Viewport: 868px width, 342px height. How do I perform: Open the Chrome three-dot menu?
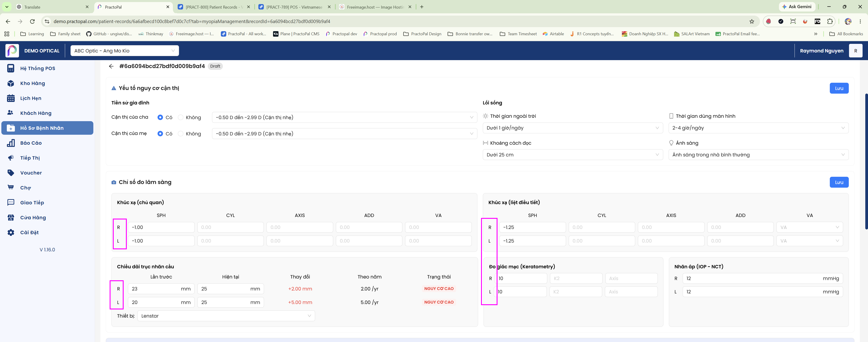point(860,21)
